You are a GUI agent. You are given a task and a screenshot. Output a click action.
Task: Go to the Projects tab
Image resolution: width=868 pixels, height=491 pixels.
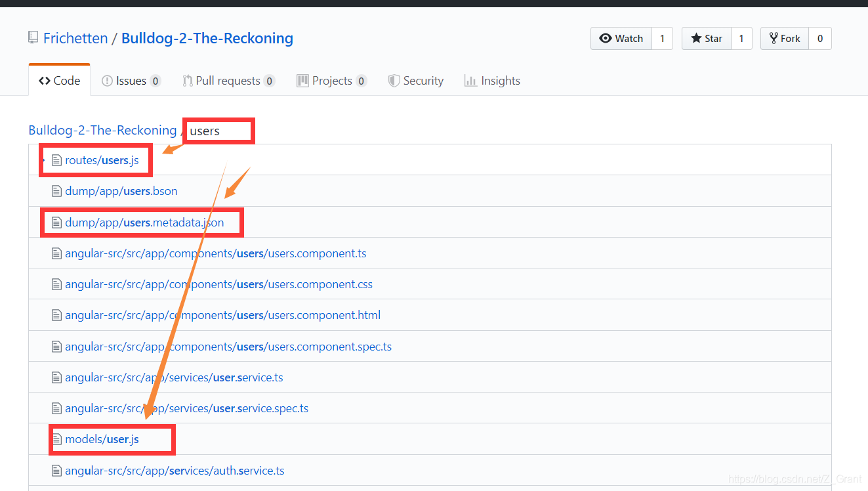point(331,81)
